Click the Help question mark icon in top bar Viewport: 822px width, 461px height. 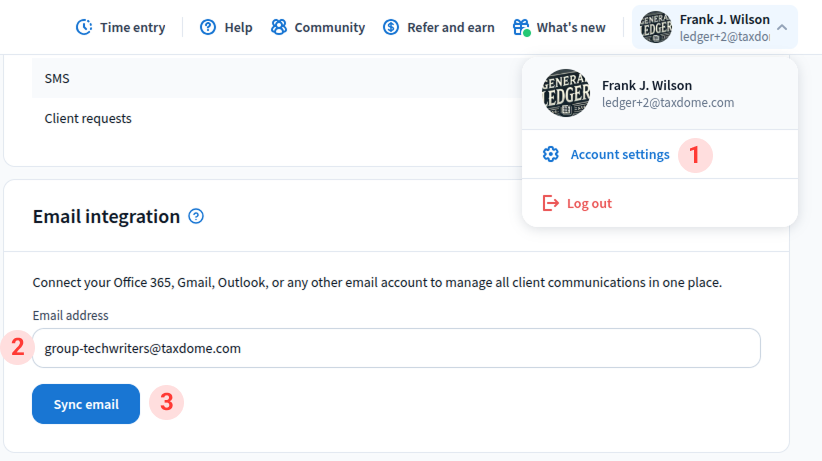tap(208, 27)
